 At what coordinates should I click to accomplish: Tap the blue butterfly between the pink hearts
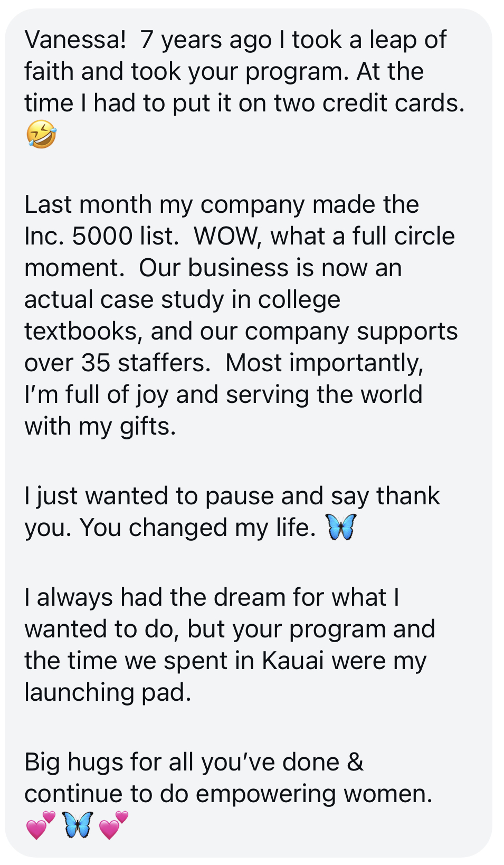tap(78, 825)
